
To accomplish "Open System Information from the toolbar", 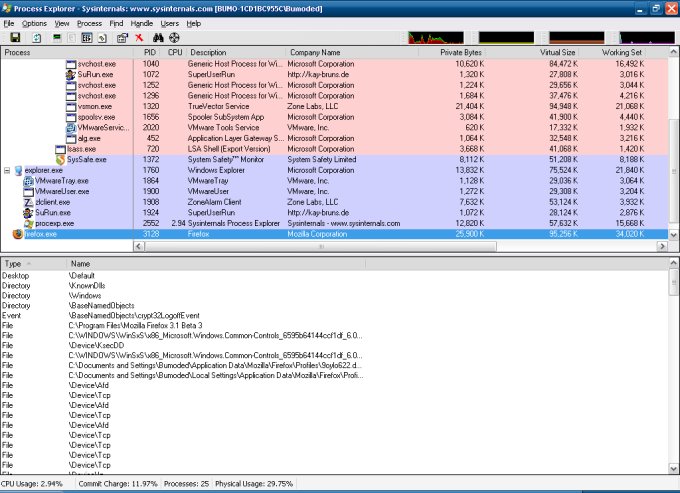I will 56,37.
